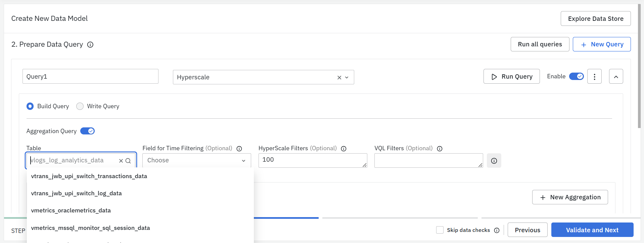Click info icon beside VQL Filters label
This screenshot has width=644, height=243.
pos(440,149)
